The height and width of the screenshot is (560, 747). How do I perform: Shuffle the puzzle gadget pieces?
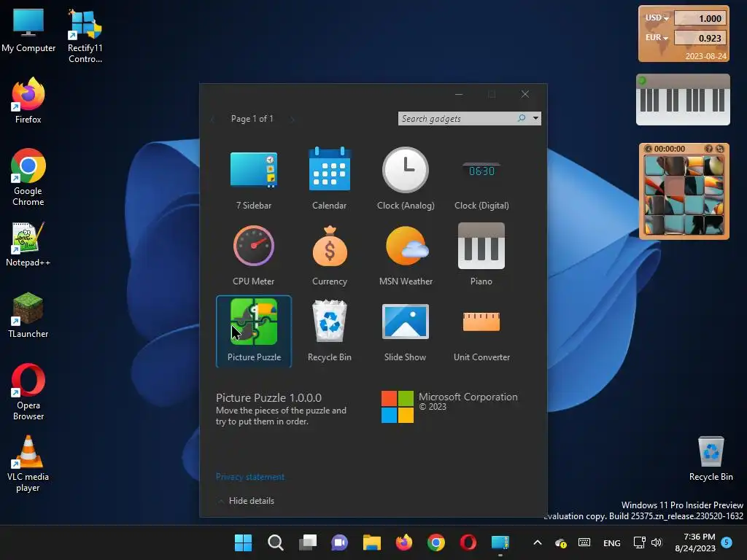[720, 149]
